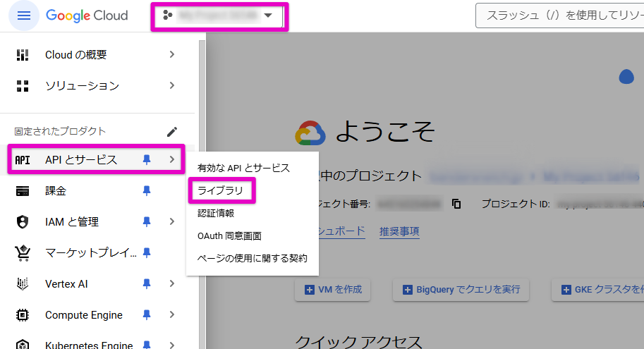Click the IAM shield icon
The height and width of the screenshot is (349, 644).
pos(22,221)
